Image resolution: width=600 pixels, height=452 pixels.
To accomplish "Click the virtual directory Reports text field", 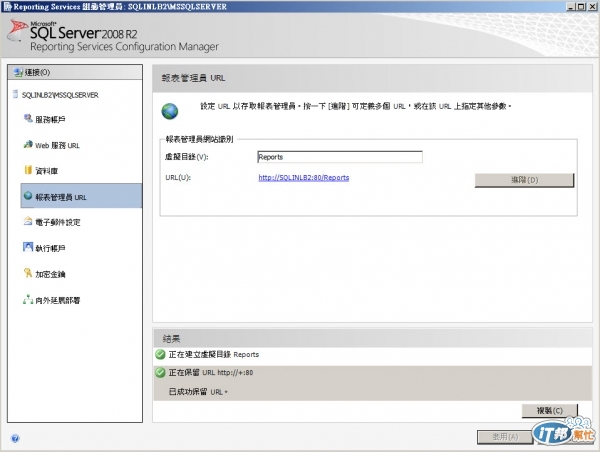I will pyautogui.click(x=340, y=157).
